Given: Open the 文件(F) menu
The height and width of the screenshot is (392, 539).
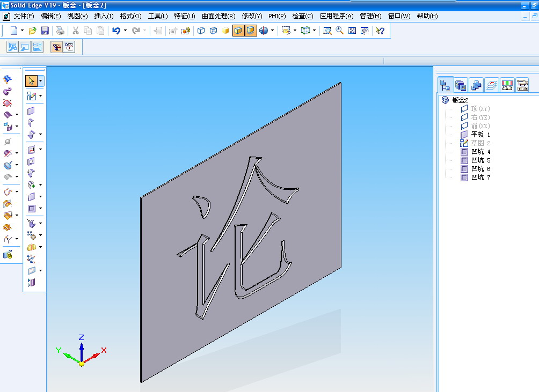Looking at the screenshot, I should pyautogui.click(x=24, y=16).
